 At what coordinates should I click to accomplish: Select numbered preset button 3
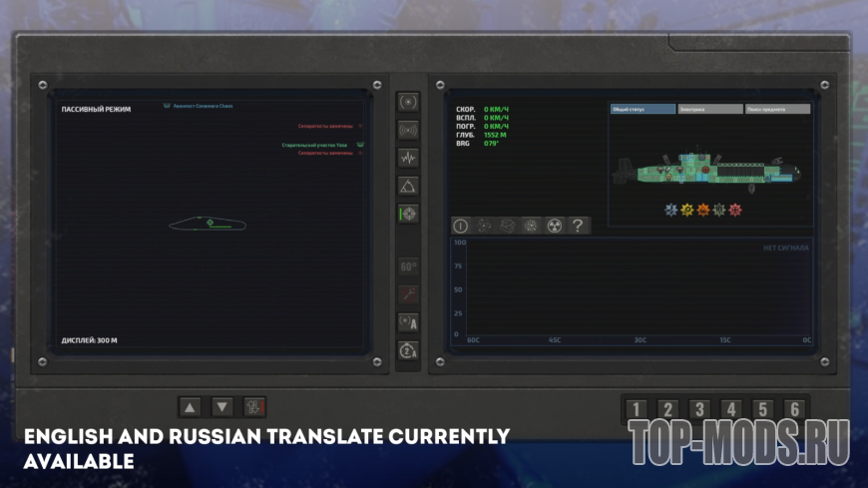[699, 409]
